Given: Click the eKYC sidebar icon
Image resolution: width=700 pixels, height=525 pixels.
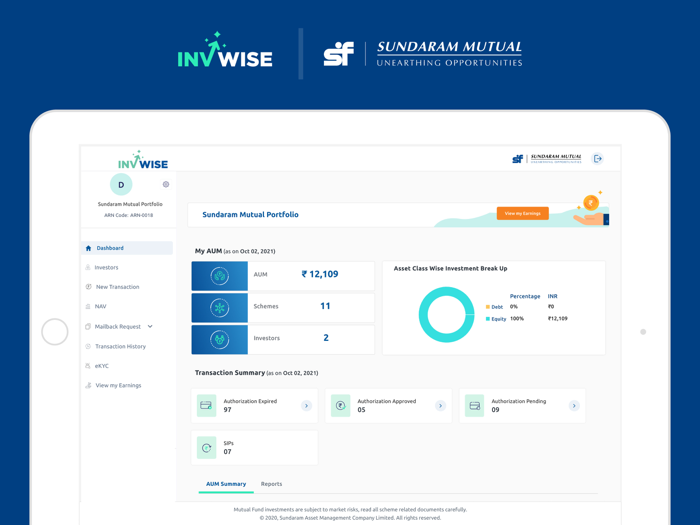Looking at the screenshot, I should (x=88, y=366).
